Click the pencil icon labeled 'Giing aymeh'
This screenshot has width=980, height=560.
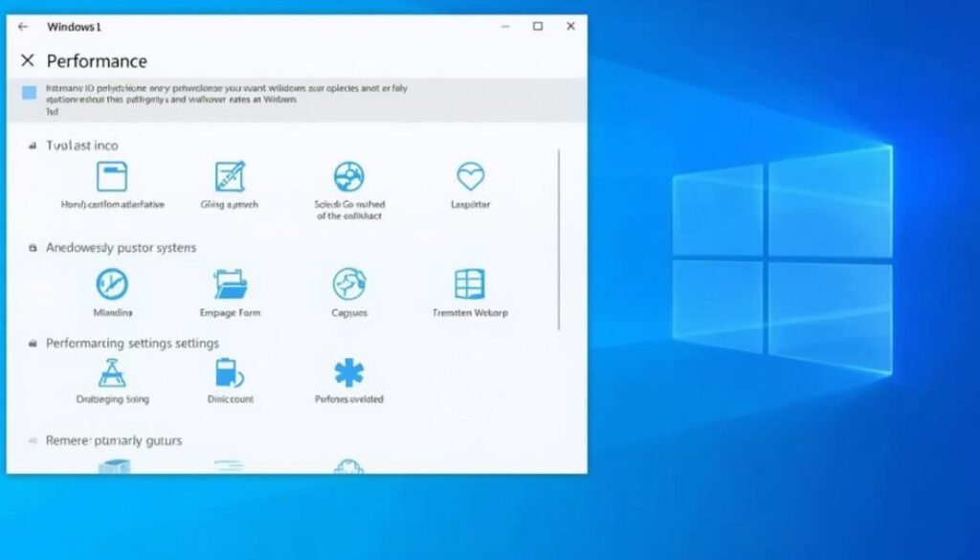[230, 177]
